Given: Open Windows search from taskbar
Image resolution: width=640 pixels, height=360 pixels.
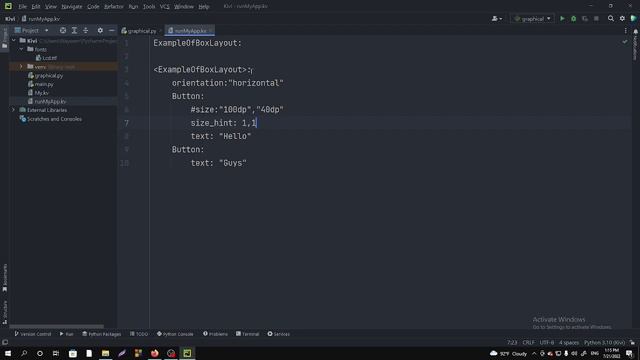Looking at the screenshot, I should [24, 353].
